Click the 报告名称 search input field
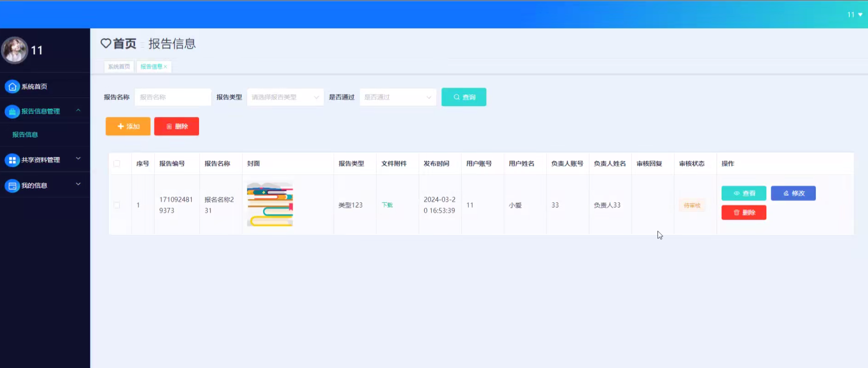868x368 pixels. click(173, 97)
